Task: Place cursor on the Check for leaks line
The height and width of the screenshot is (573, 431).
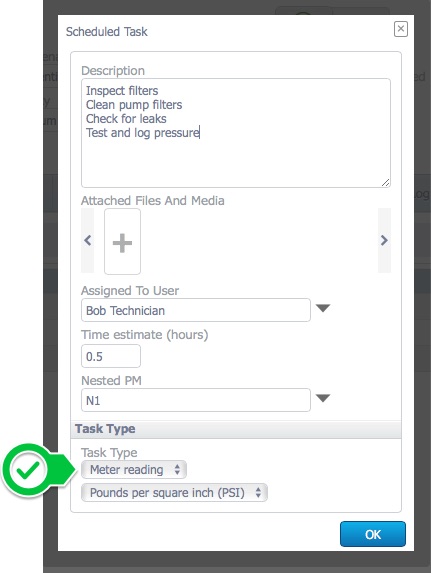Action: (x=126, y=119)
